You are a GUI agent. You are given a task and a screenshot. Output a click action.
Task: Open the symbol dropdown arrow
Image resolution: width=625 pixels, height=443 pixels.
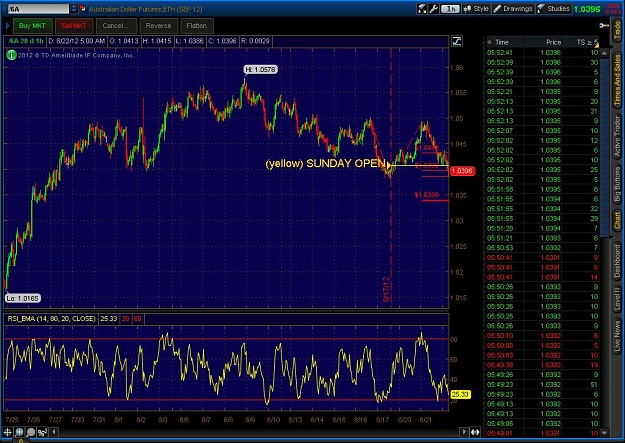pyautogui.click(x=74, y=9)
